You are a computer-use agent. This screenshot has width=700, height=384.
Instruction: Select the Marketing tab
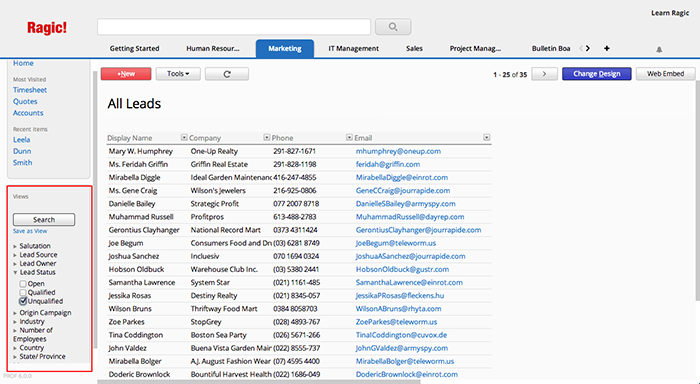(285, 49)
